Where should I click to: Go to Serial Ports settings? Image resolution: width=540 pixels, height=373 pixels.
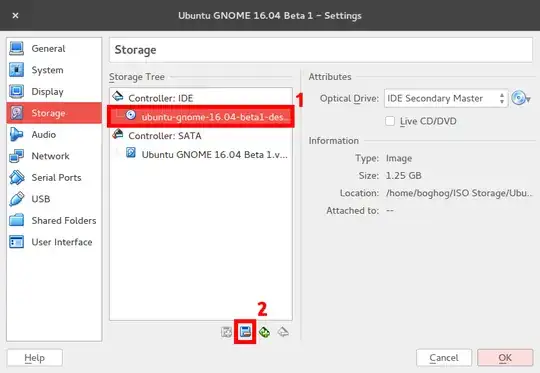(54, 177)
